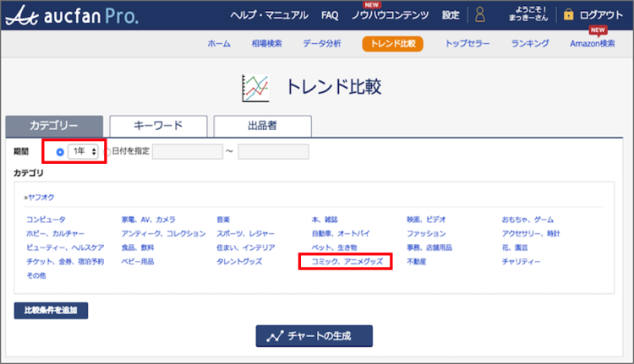The width and height of the screenshot is (634, 364).
Task: Click the チャートの生成 button
Action: 314,336
